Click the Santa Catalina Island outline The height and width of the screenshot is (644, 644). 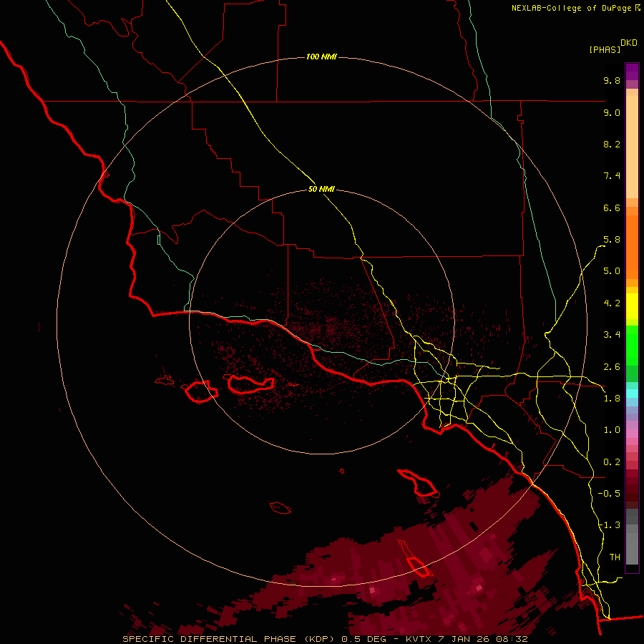tap(418, 482)
